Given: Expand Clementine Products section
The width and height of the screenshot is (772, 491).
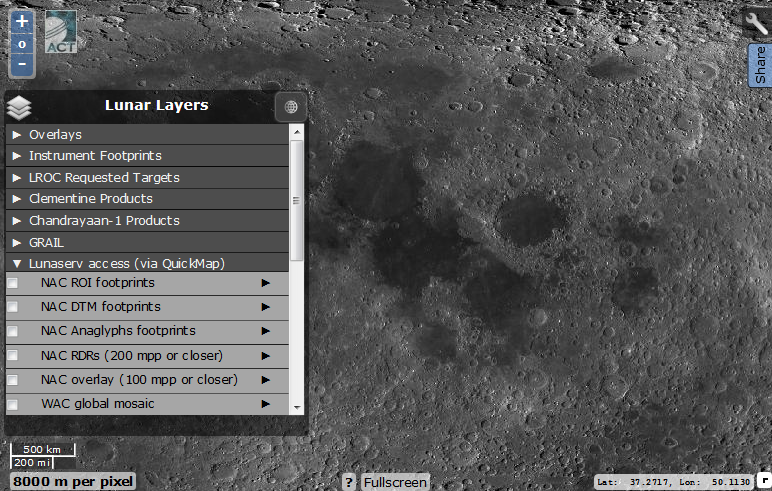Looking at the screenshot, I should (147, 198).
